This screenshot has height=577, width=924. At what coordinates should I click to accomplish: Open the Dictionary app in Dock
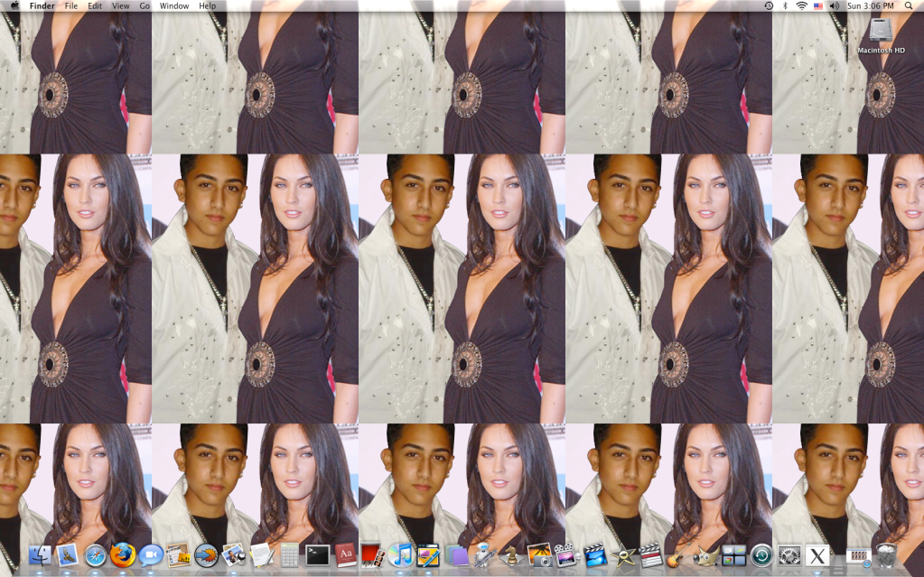tap(345, 555)
